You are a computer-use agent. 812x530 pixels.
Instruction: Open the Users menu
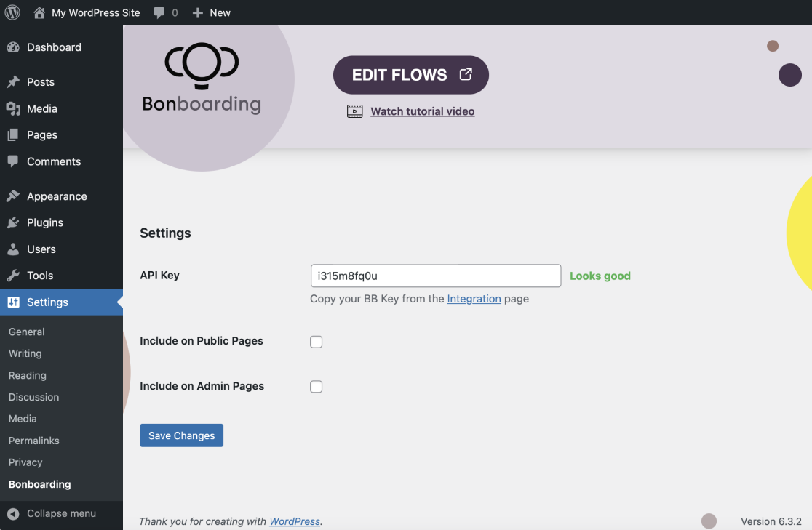(41, 249)
